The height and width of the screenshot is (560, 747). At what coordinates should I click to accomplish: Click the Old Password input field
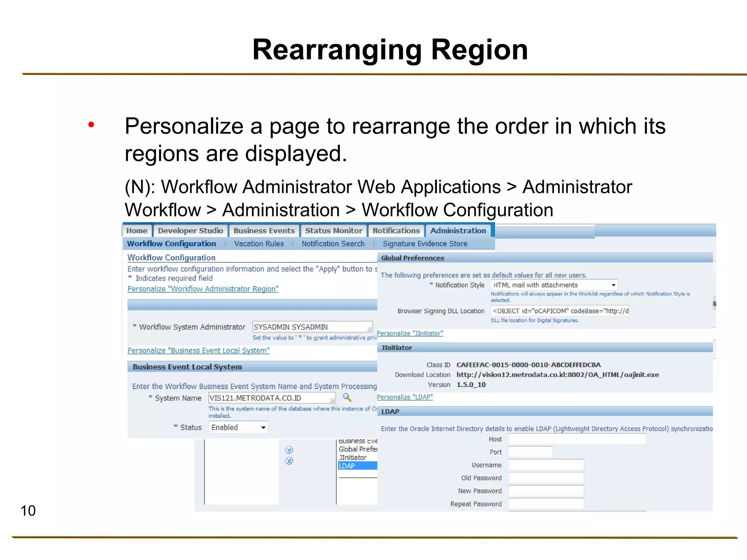[546, 478]
